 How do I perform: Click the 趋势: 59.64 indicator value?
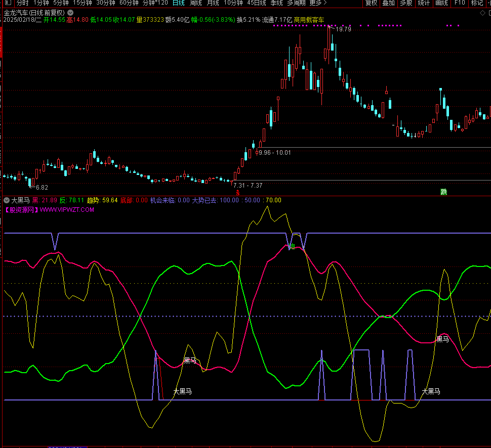102,200
